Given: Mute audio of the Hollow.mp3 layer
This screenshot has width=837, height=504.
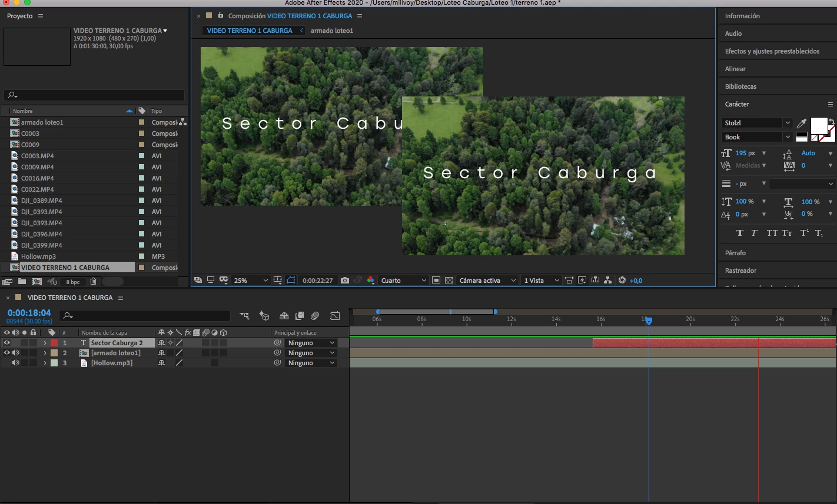Looking at the screenshot, I should 16,363.
